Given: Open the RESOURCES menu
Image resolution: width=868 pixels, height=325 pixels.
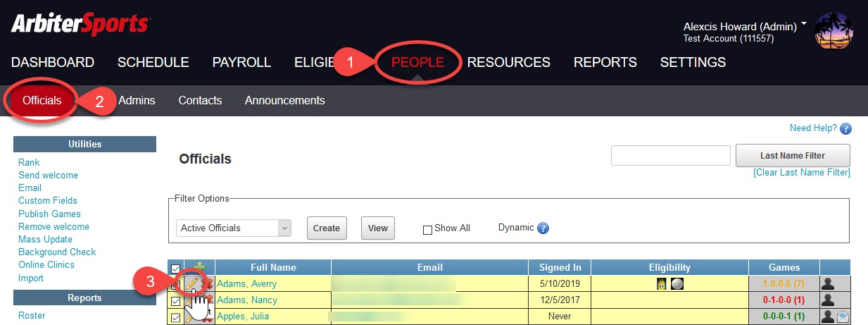Looking at the screenshot, I should click(509, 62).
